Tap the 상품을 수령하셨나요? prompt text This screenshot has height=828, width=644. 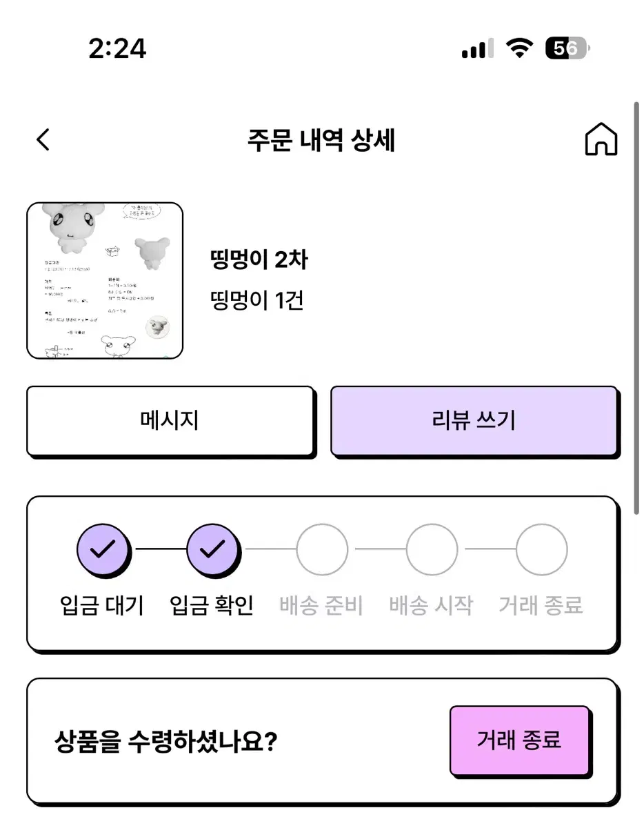tap(165, 742)
